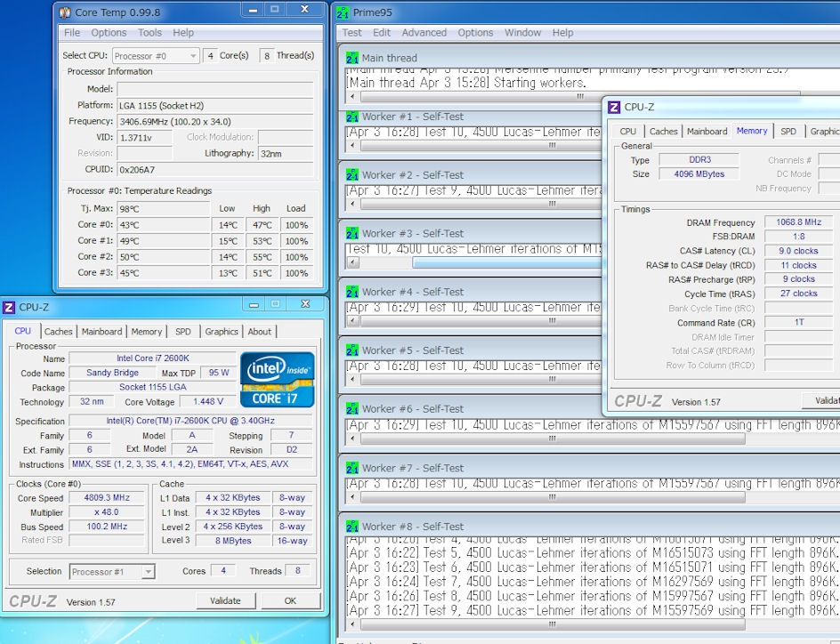The height and width of the screenshot is (644, 840).
Task: Open the Tools menu in Core Temp
Action: click(149, 33)
